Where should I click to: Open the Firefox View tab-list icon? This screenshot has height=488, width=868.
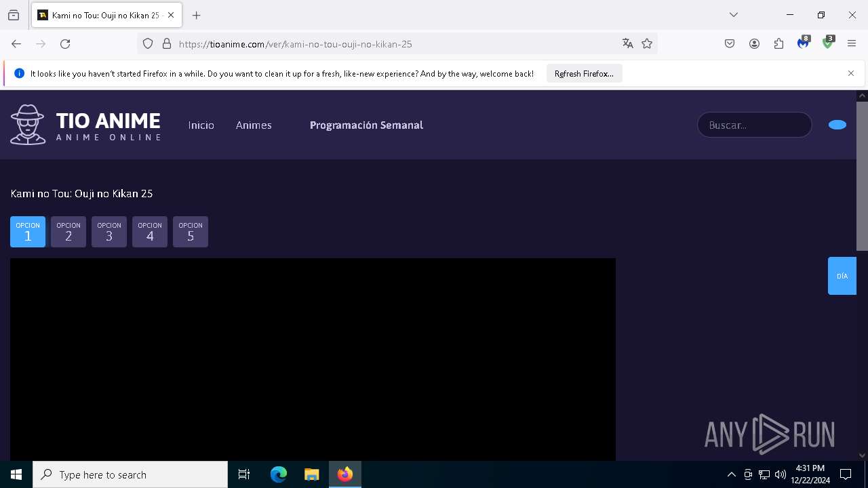pyautogui.click(x=14, y=15)
